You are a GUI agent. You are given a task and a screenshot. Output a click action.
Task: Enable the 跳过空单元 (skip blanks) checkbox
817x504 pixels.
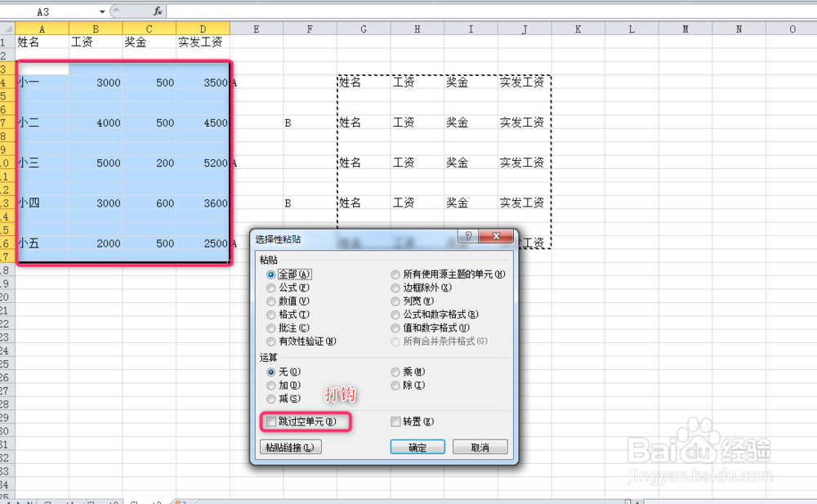pyautogui.click(x=271, y=421)
